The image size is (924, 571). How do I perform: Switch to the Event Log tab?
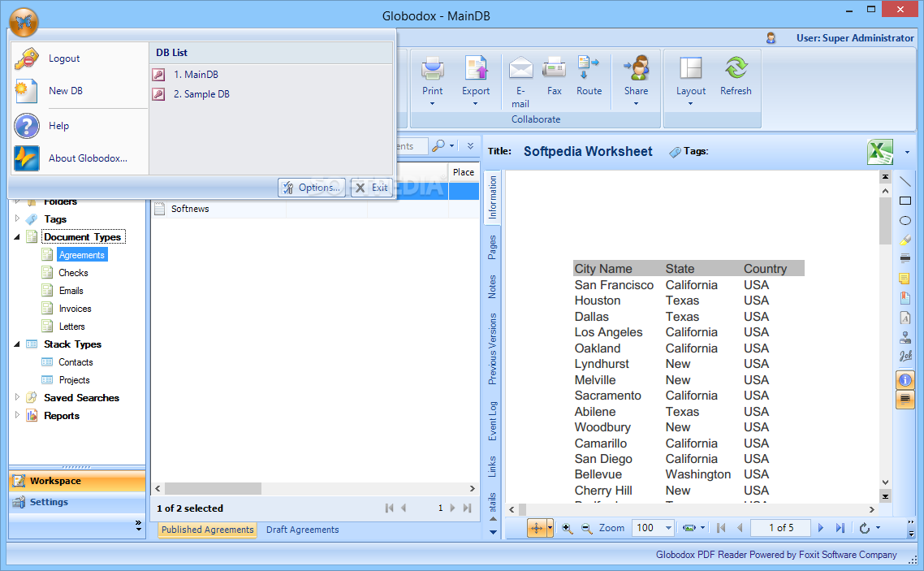point(492,421)
